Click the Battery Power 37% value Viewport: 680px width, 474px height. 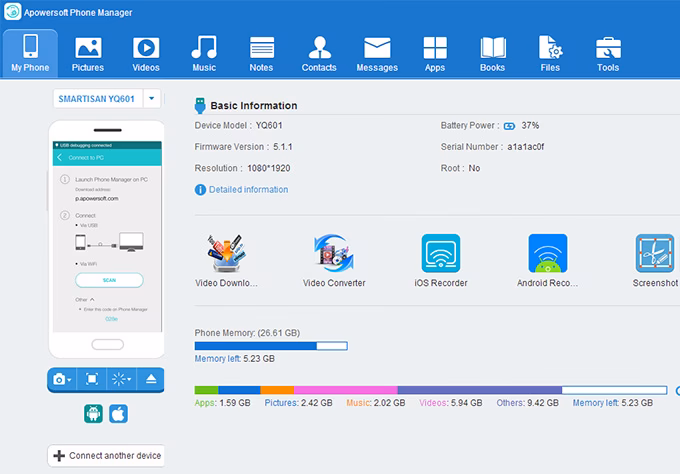point(530,126)
